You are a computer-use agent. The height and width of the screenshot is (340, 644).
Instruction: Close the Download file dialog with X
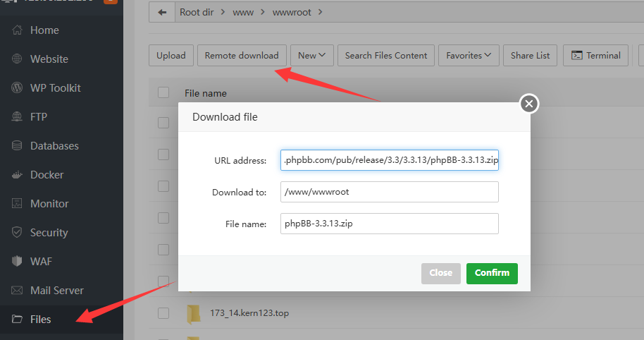529,104
